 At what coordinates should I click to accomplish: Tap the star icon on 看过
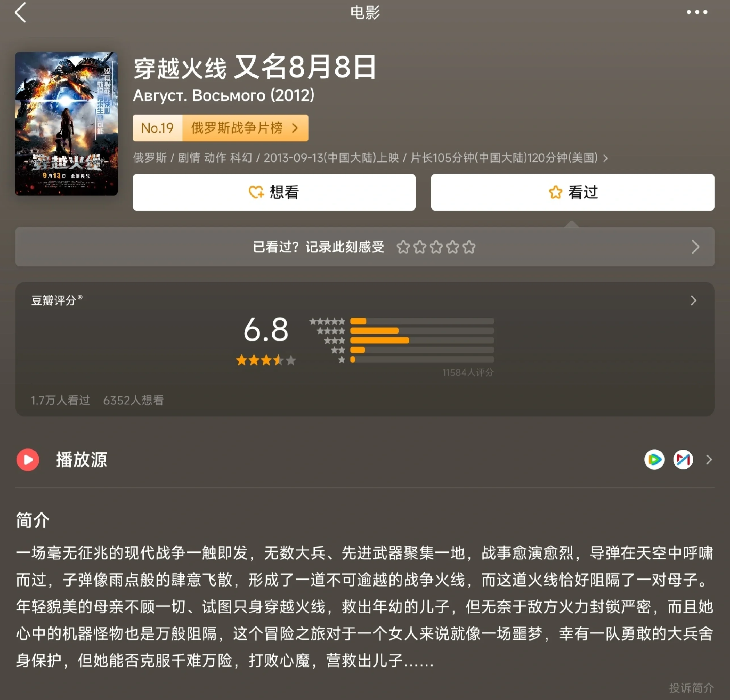[555, 192]
